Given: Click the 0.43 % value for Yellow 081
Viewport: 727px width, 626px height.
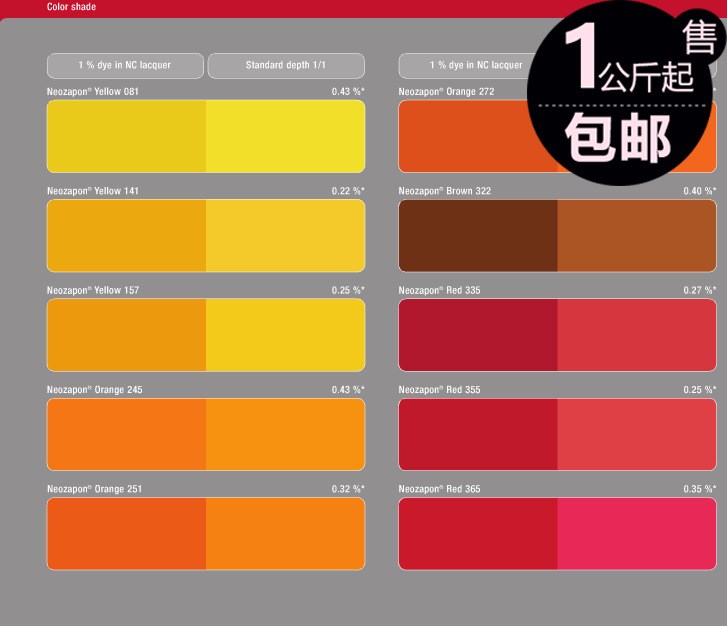Looking at the screenshot, I should pyautogui.click(x=348, y=91).
